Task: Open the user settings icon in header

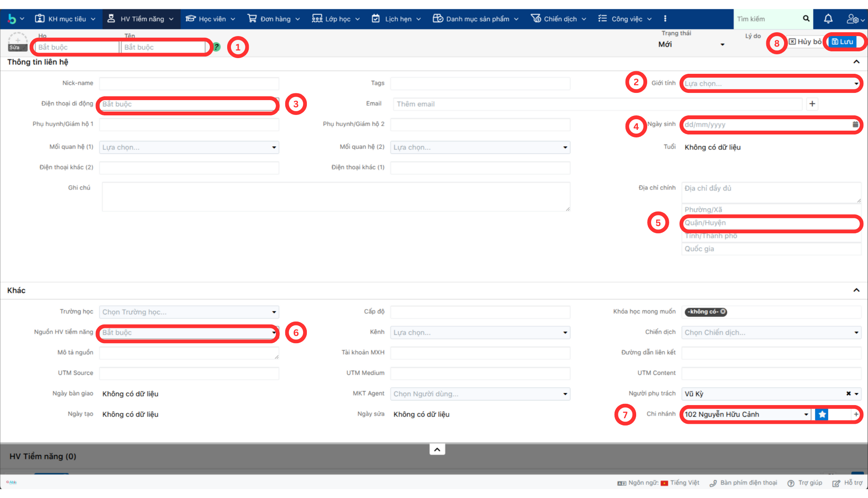Action: tap(853, 19)
